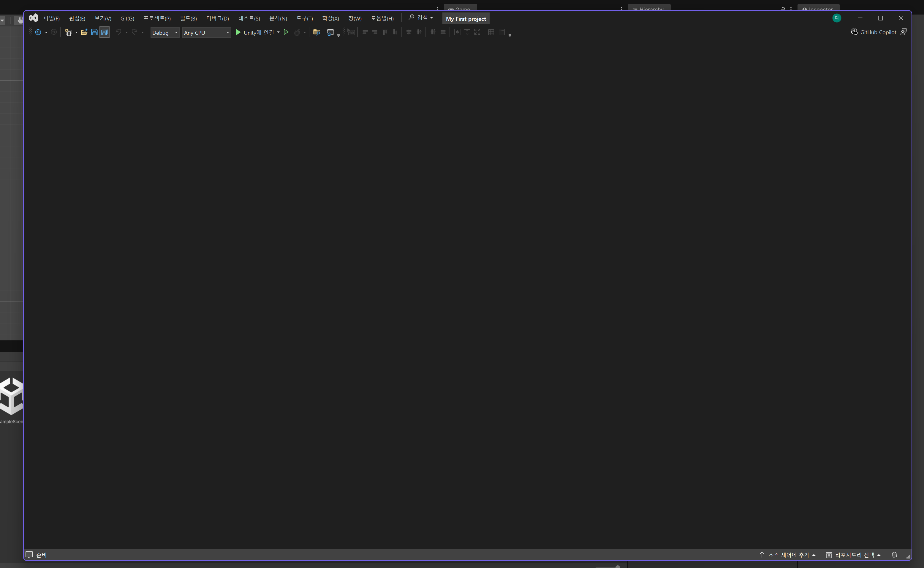Click the find in files icon
This screenshot has width=924, height=568.
317,32
